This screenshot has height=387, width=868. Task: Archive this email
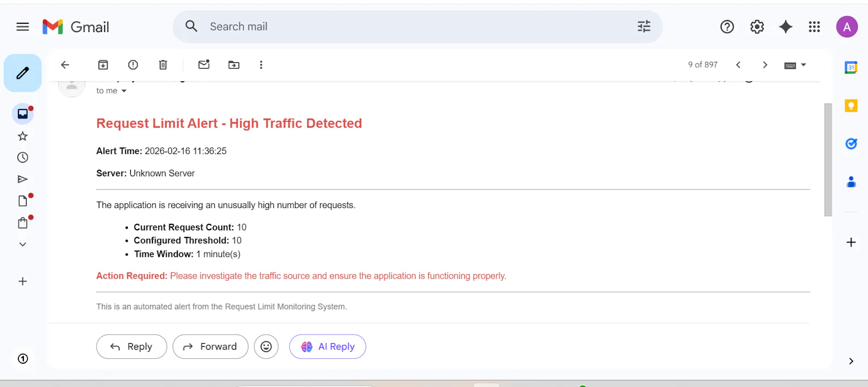(103, 64)
